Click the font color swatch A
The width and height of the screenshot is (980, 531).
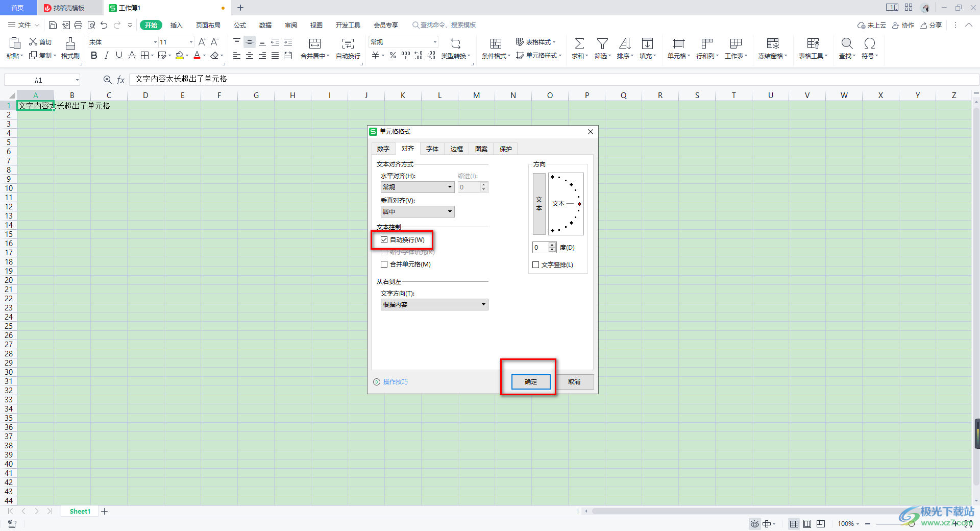point(197,55)
